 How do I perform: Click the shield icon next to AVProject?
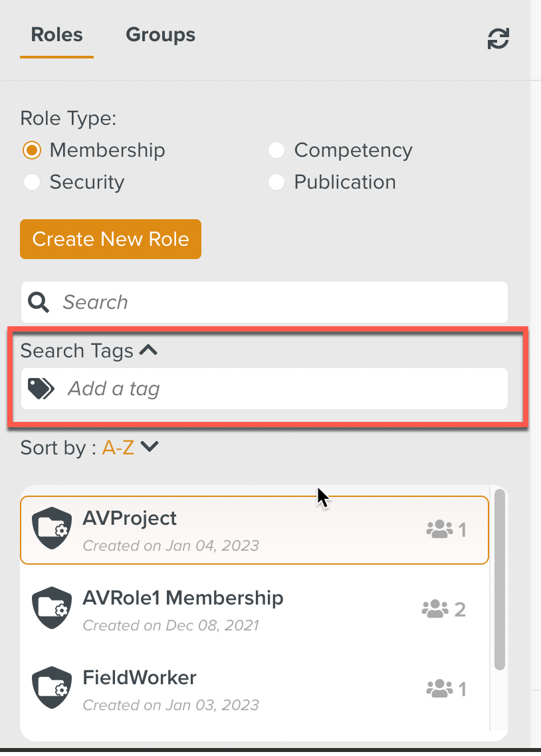click(51, 529)
